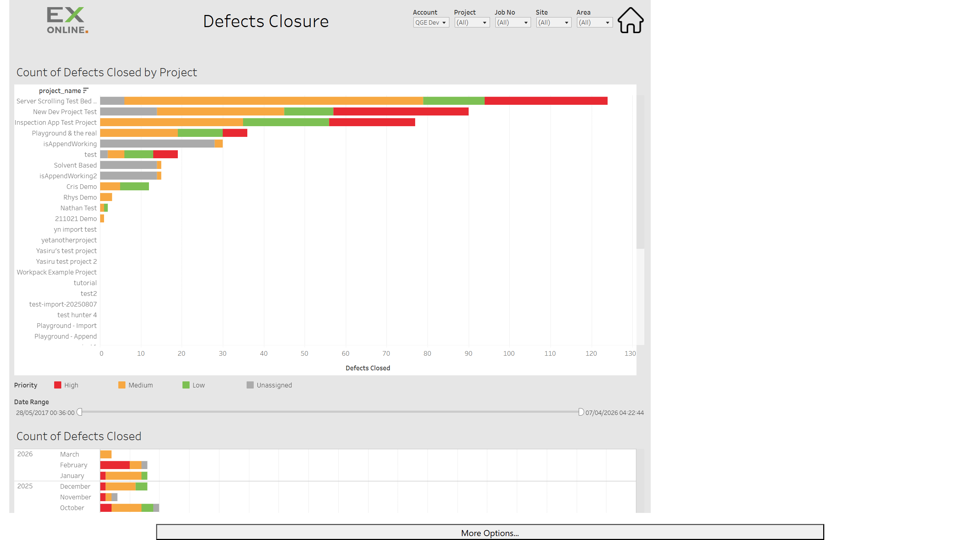Select the 'Server Scrolling Test Bed ..' label
Screen dimensions: 980x540
click(56, 101)
